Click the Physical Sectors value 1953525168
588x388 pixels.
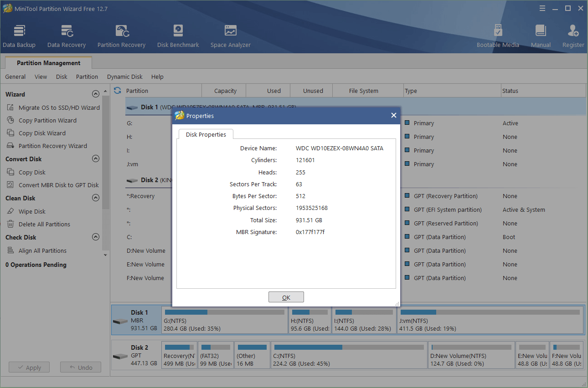pyautogui.click(x=312, y=208)
